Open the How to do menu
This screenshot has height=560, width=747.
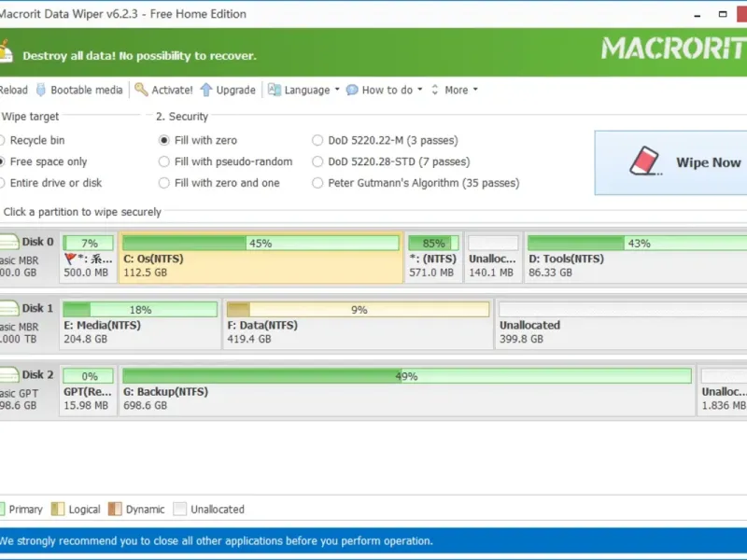pos(387,90)
